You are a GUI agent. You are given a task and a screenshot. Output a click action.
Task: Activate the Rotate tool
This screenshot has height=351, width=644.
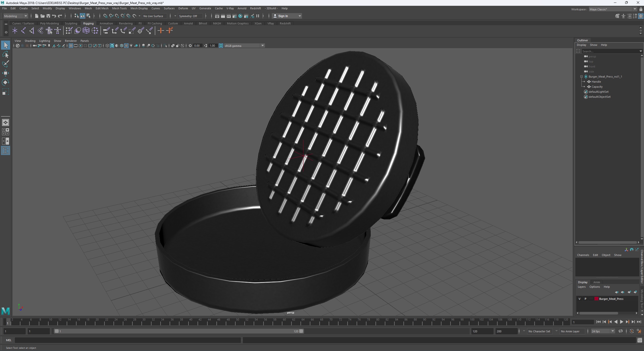(6, 82)
